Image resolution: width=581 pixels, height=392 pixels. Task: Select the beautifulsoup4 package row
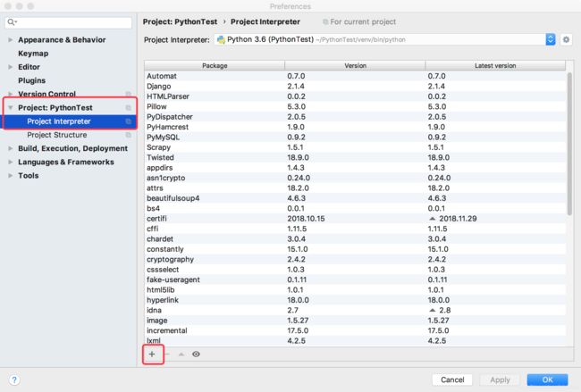tap(355, 198)
